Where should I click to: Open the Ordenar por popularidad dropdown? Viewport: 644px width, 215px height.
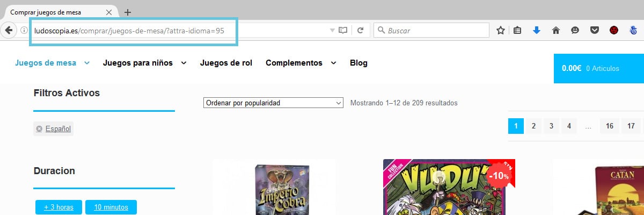273,103
